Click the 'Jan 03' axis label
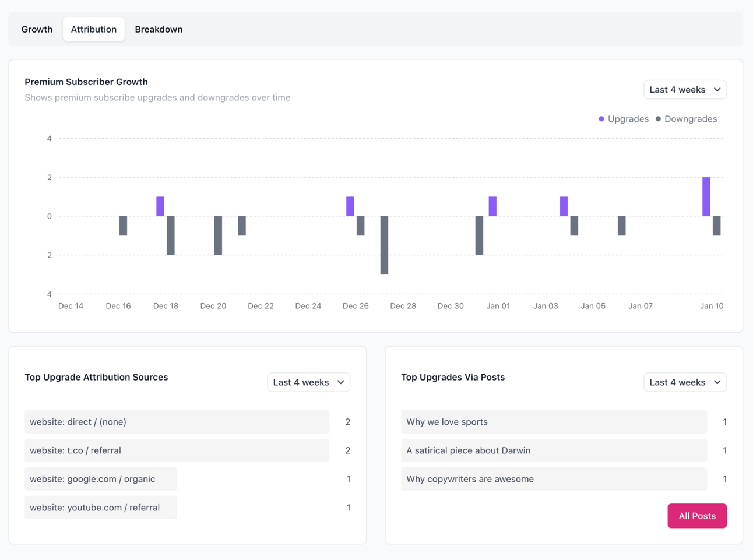753x560 pixels. click(546, 306)
